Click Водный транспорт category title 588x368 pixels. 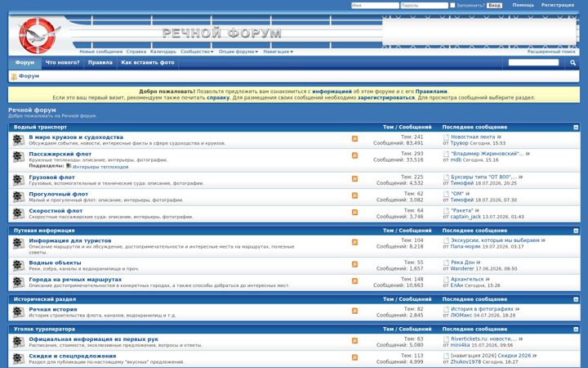(40, 128)
